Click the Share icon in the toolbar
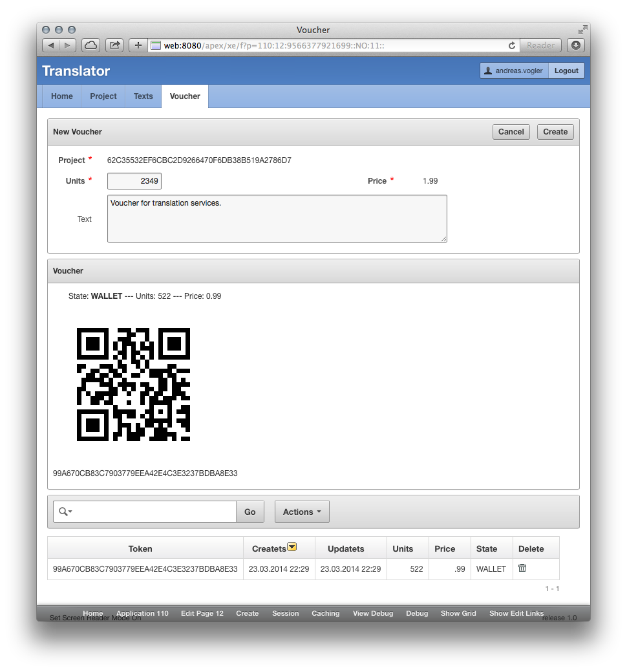 pyautogui.click(x=114, y=45)
